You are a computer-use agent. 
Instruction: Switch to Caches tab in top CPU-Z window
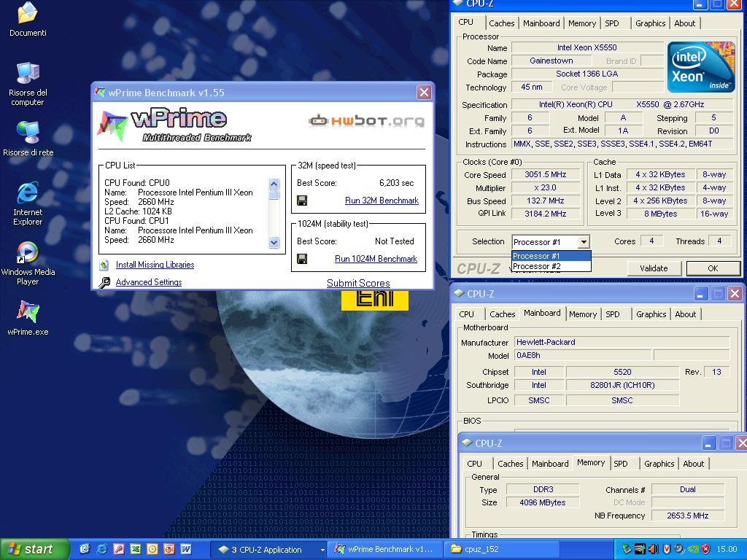[x=502, y=23]
